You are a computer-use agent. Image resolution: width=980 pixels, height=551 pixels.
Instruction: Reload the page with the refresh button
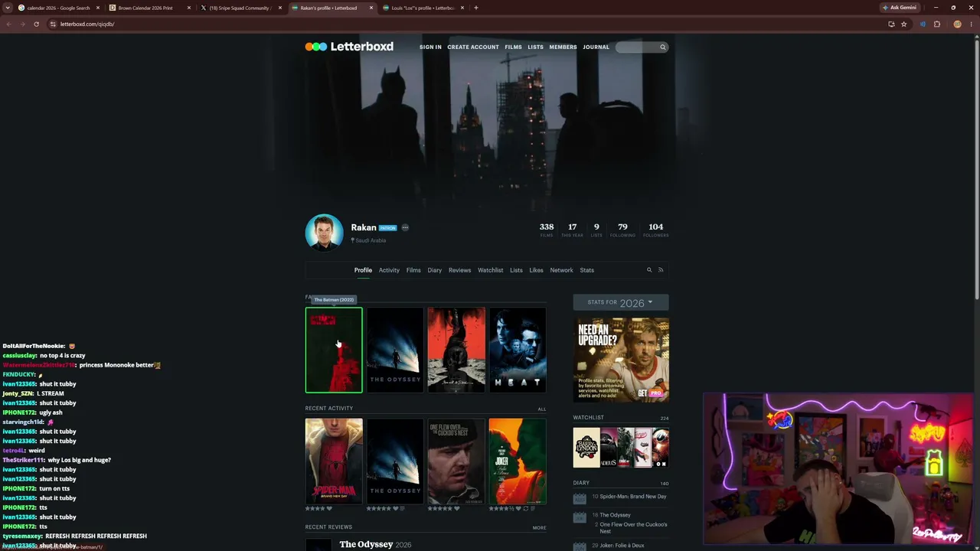point(36,24)
